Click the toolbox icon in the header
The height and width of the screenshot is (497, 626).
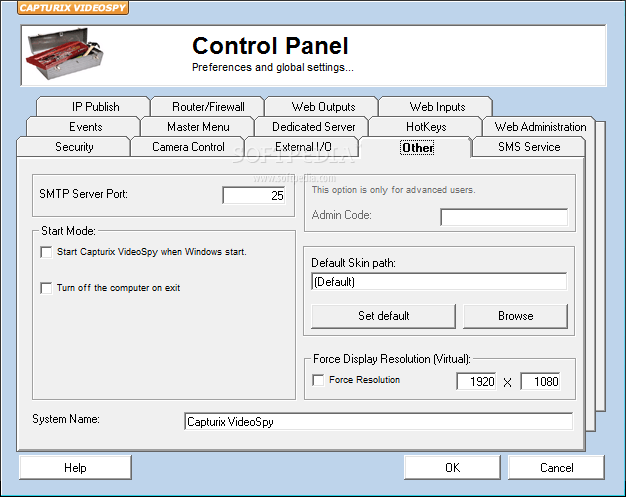(x=65, y=53)
